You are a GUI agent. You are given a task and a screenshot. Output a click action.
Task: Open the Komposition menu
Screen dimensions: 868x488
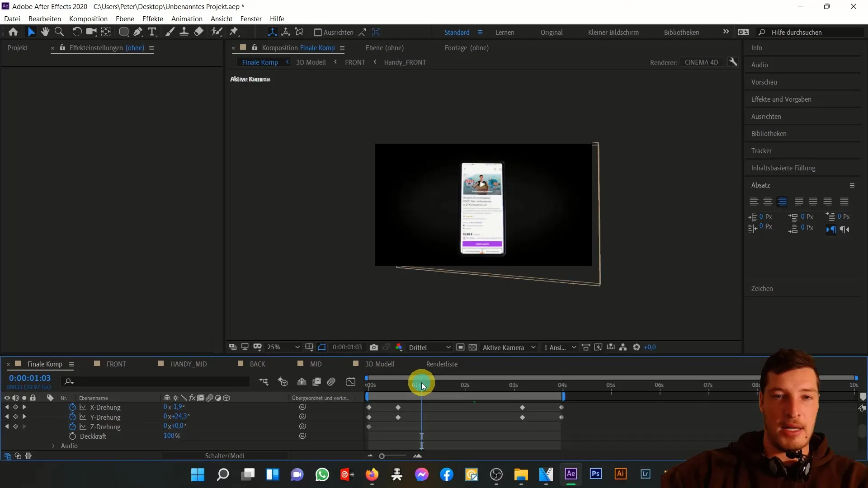[x=88, y=19]
